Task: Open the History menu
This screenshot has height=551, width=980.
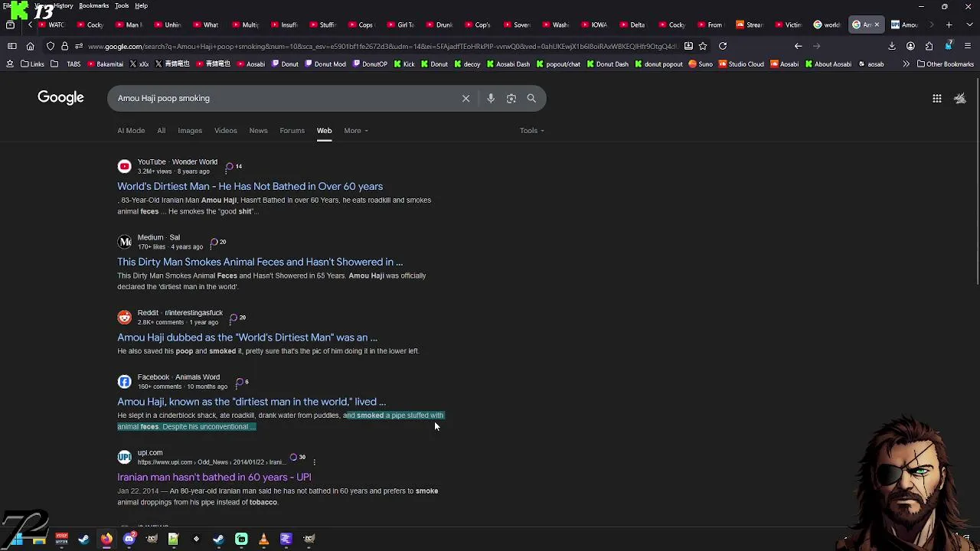Action: [x=64, y=5]
